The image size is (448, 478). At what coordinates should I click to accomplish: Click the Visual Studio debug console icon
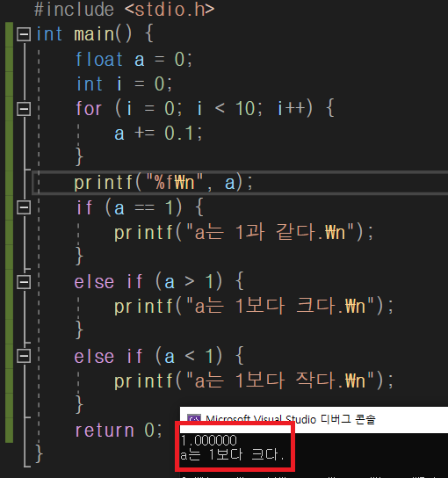[x=194, y=419]
